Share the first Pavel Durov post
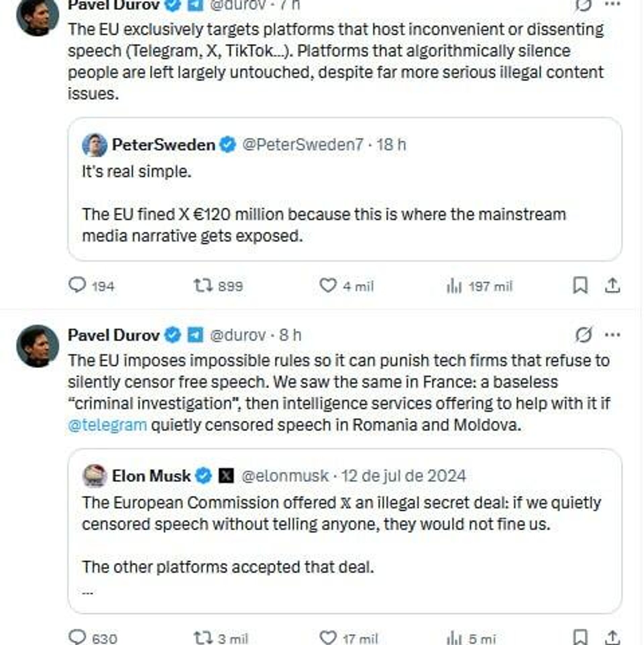Viewport: 644px width, 645px height. coord(612,285)
